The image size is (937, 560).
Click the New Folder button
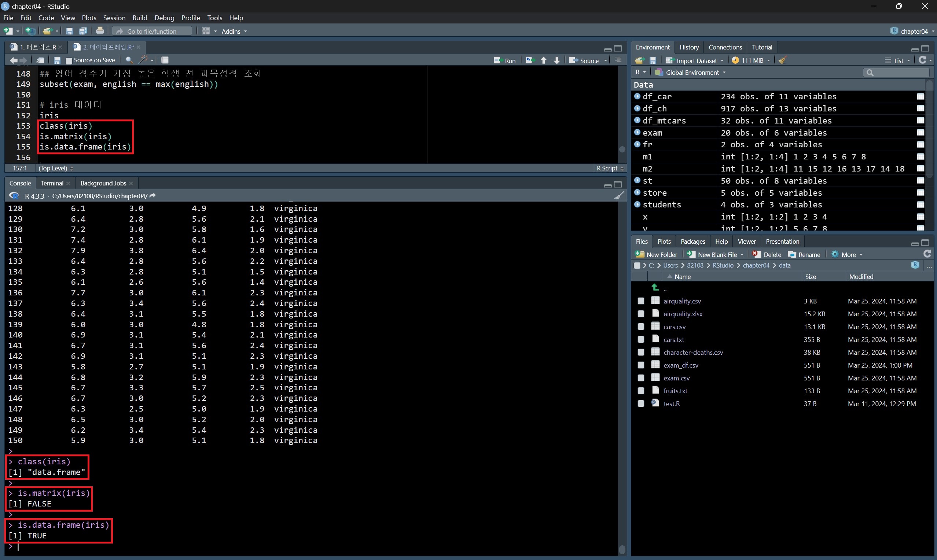coord(656,255)
